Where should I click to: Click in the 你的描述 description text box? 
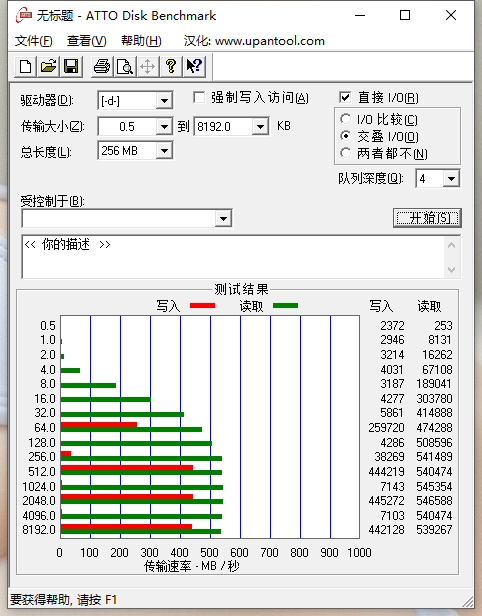coord(234,257)
